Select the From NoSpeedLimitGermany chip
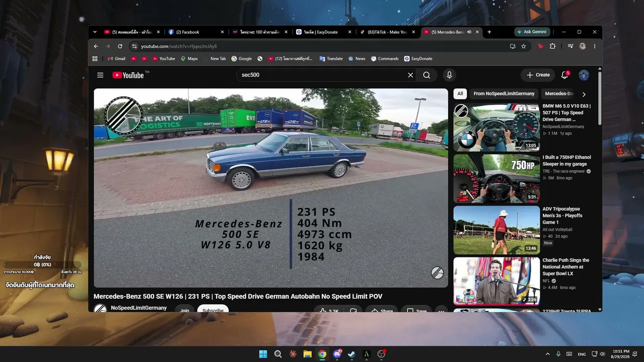Viewport: 644px width, 362px height. [504, 94]
